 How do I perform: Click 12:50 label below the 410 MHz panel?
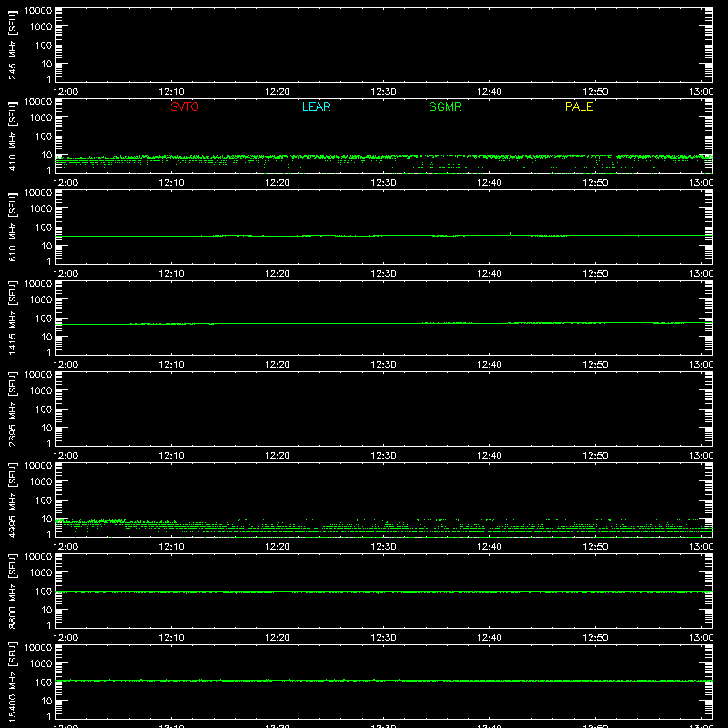(595, 183)
